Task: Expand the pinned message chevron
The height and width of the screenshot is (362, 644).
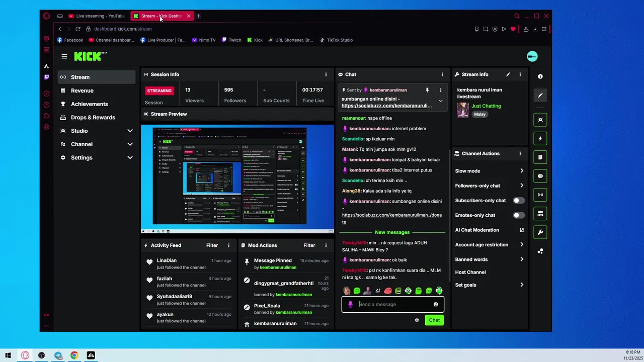Action: click(440, 101)
